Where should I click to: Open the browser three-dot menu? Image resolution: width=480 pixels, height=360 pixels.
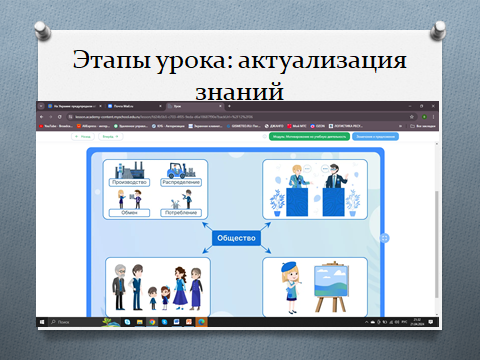coord(433,117)
